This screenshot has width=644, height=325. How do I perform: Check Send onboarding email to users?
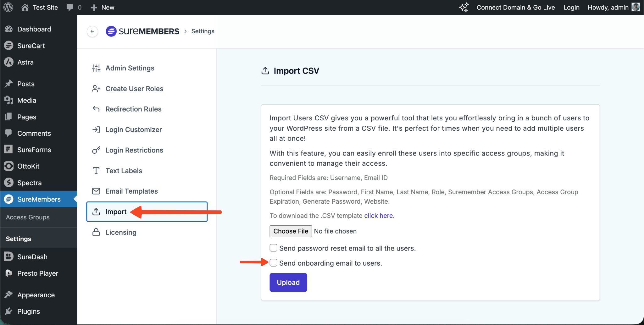tap(274, 263)
